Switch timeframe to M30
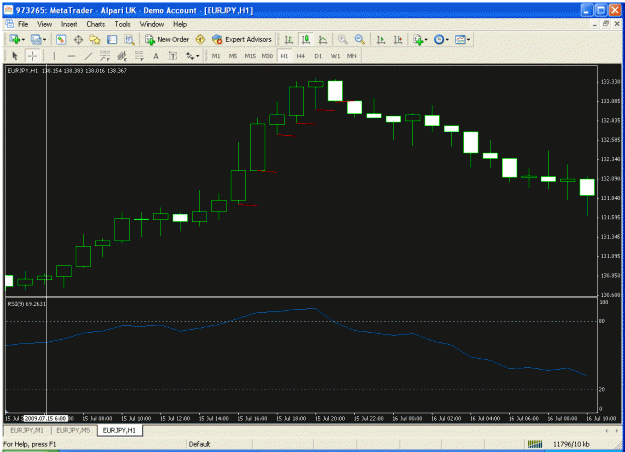Viewport: 625px width, 452px height. pos(267,56)
